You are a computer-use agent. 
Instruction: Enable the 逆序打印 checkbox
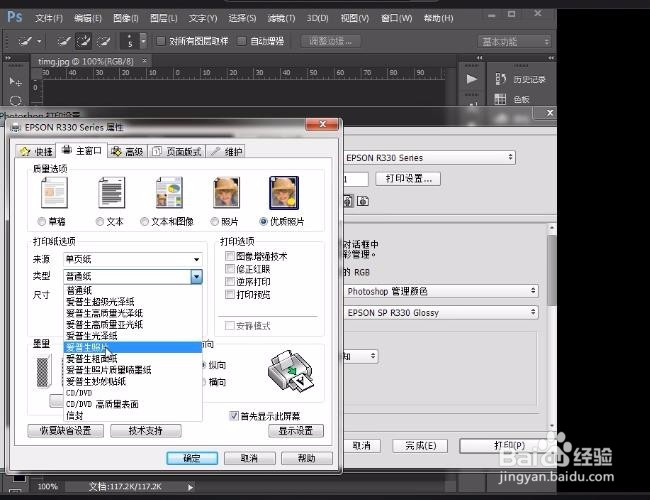click(x=230, y=282)
